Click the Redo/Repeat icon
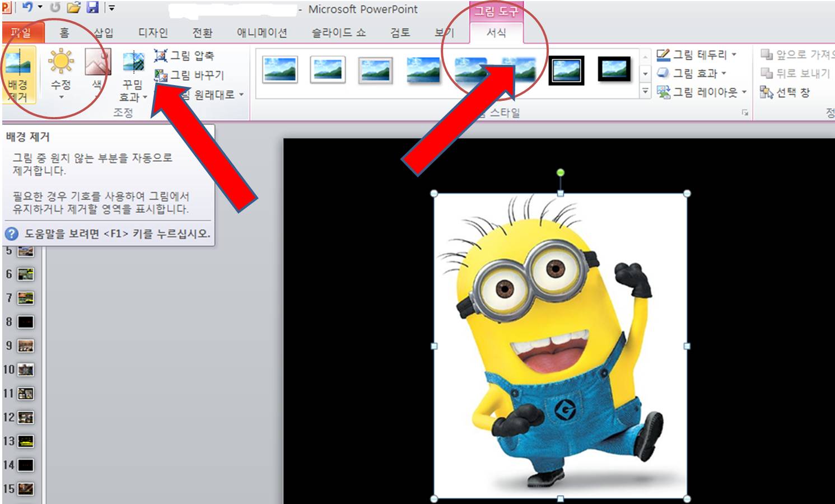Viewport: 835px width, 504px height. 55,7
